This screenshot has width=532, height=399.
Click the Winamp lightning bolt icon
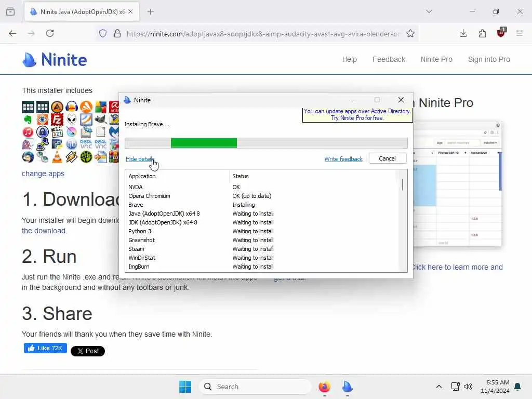pyautogui.click(x=72, y=157)
